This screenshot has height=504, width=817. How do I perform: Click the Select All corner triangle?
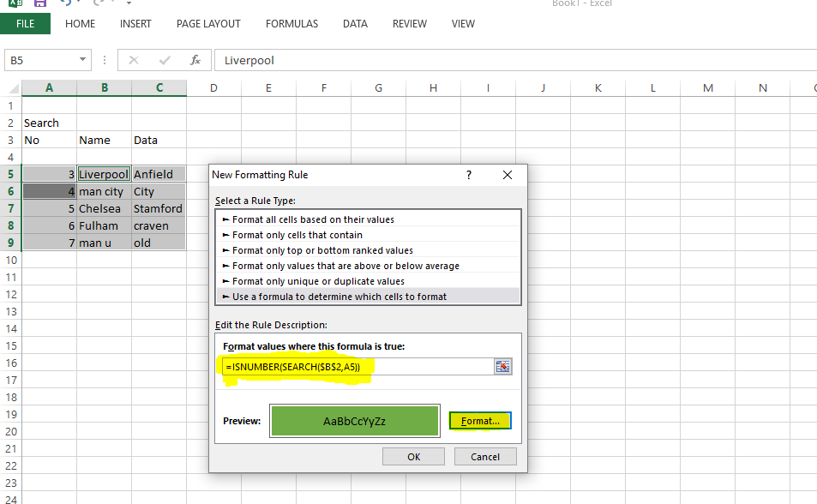[13, 88]
